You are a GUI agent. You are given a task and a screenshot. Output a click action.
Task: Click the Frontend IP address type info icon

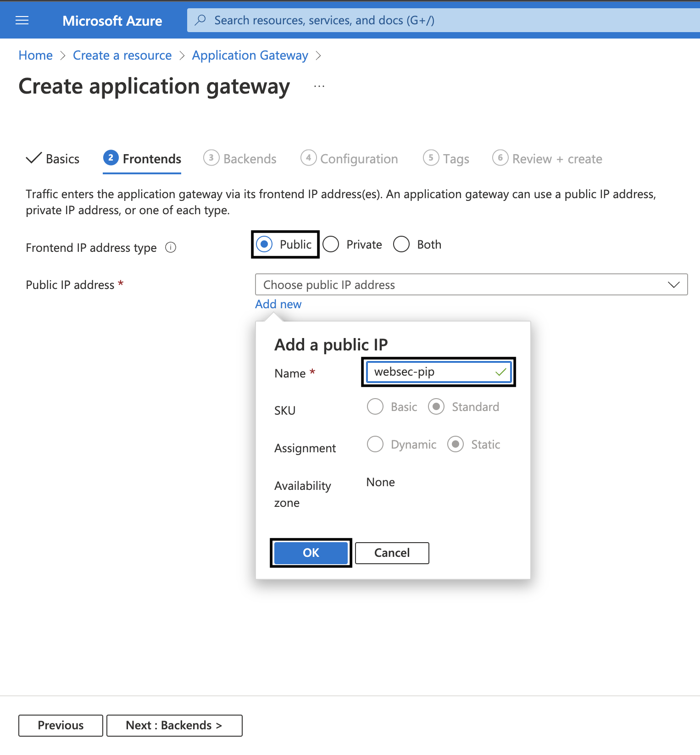point(171,248)
